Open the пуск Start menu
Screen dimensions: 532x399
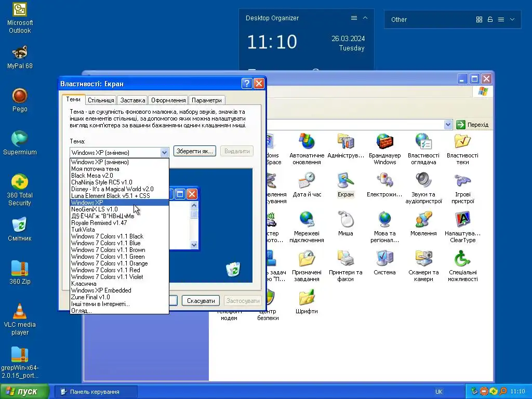click(x=25, y=392)
